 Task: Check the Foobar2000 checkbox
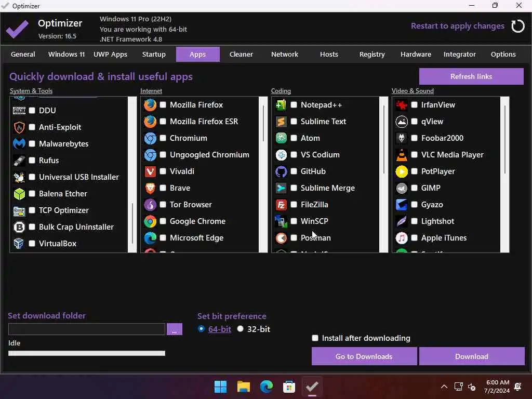pos(414,138)
